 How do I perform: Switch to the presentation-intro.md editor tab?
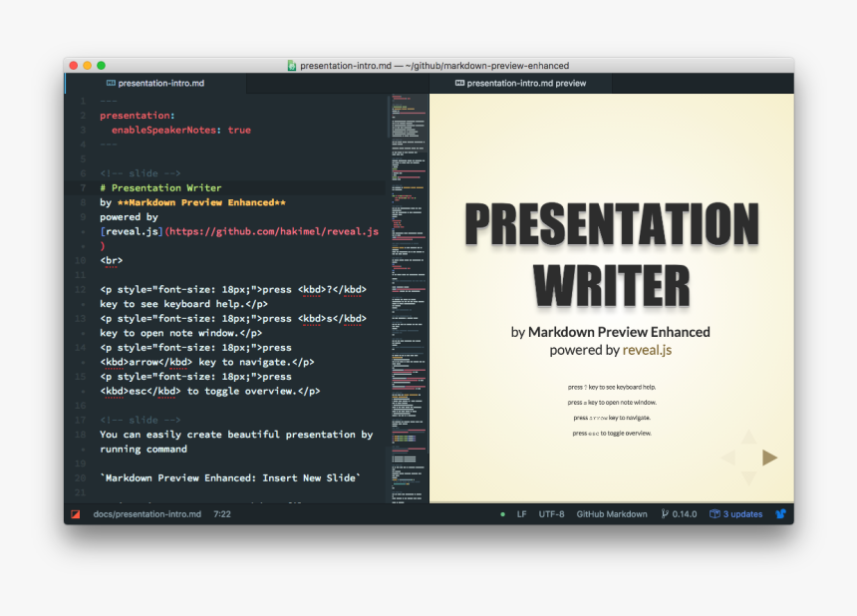[x=155, y=83]
